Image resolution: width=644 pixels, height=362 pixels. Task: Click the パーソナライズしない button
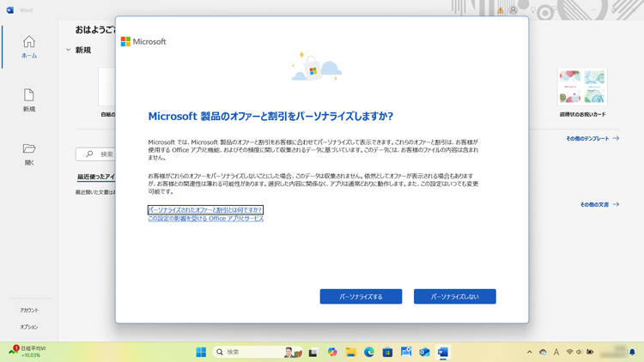454,297
